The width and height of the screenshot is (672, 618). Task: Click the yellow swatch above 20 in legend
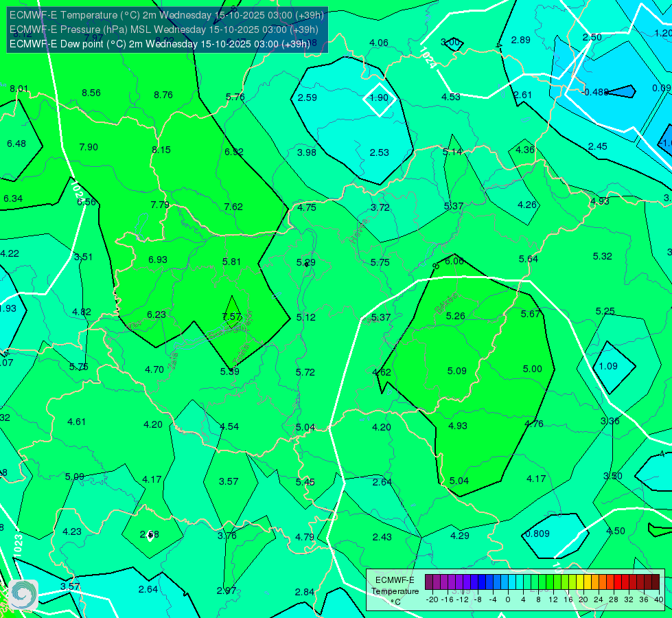(580, 582)
